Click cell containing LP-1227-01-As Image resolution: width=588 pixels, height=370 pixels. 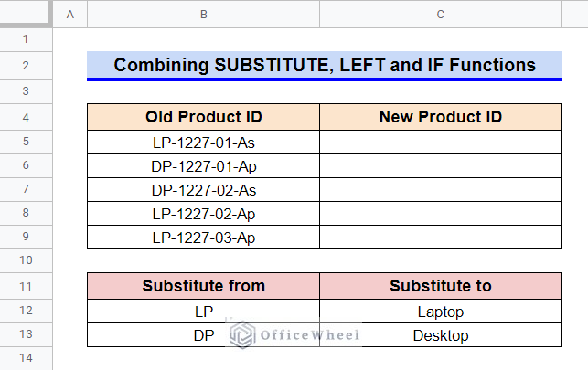pyautogui.click(x=204, y=143)
